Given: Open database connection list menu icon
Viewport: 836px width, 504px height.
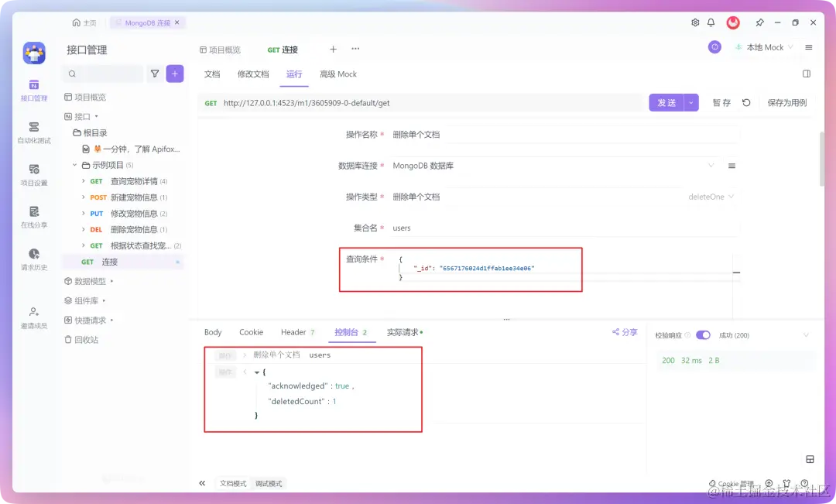Looking at the screenshot, I should (x=732, y=166).
